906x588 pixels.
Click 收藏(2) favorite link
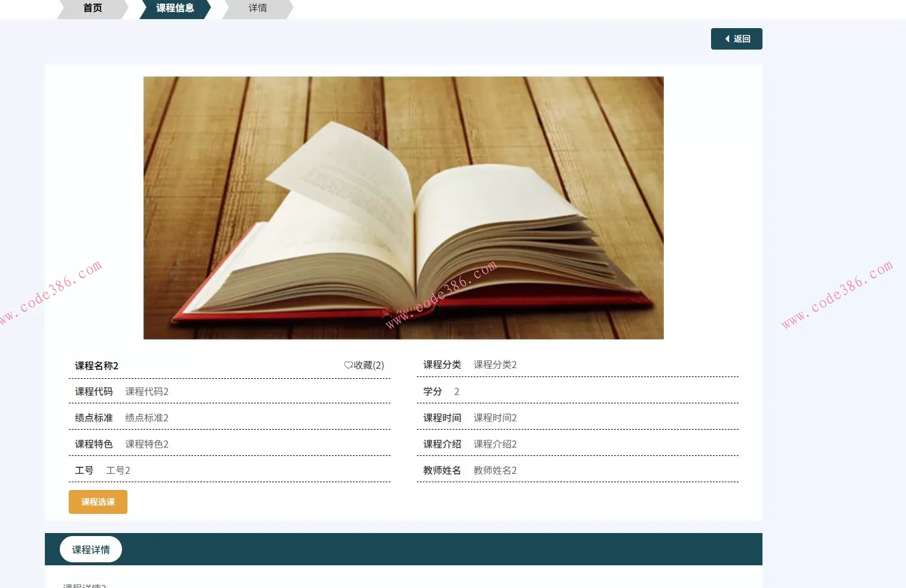(364, 365)
